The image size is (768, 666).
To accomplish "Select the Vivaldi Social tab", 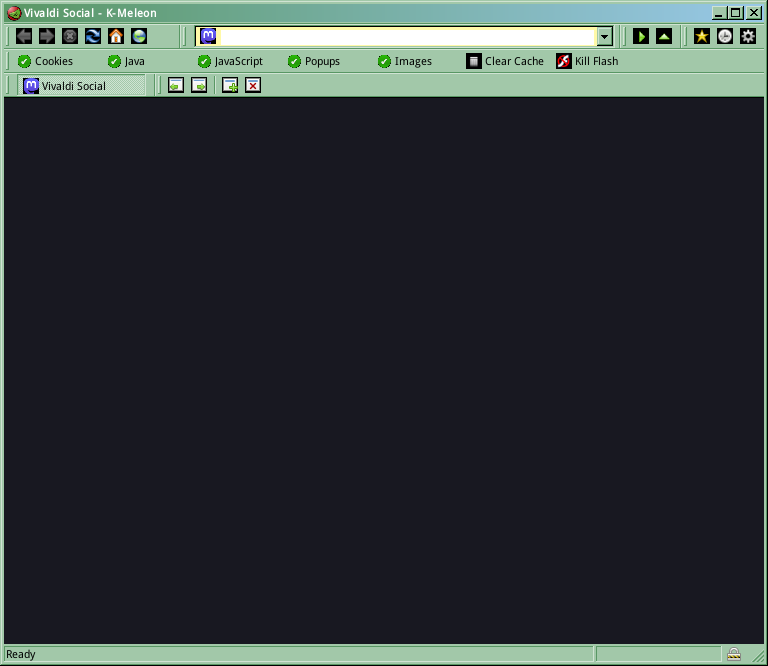I will point(81,86).
